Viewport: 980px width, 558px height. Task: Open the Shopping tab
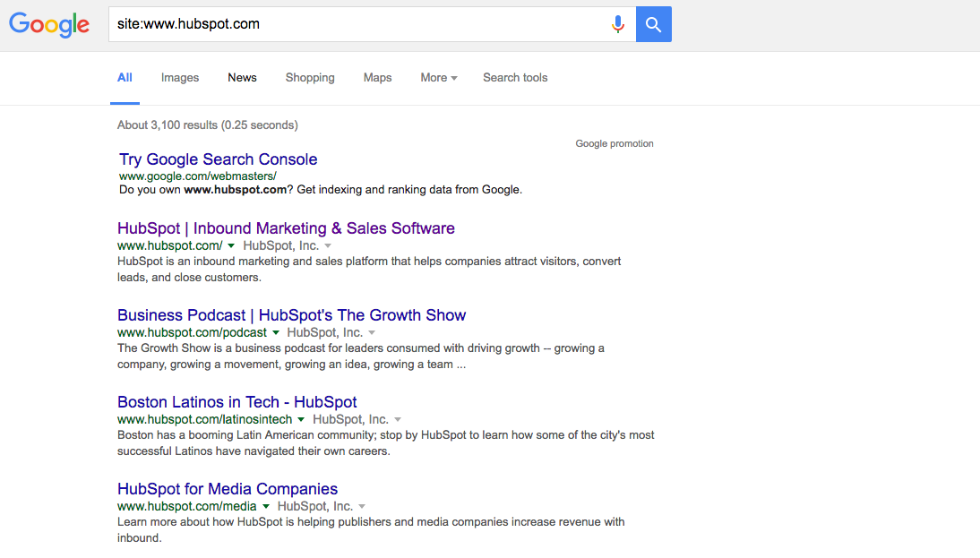pos(310,78)
